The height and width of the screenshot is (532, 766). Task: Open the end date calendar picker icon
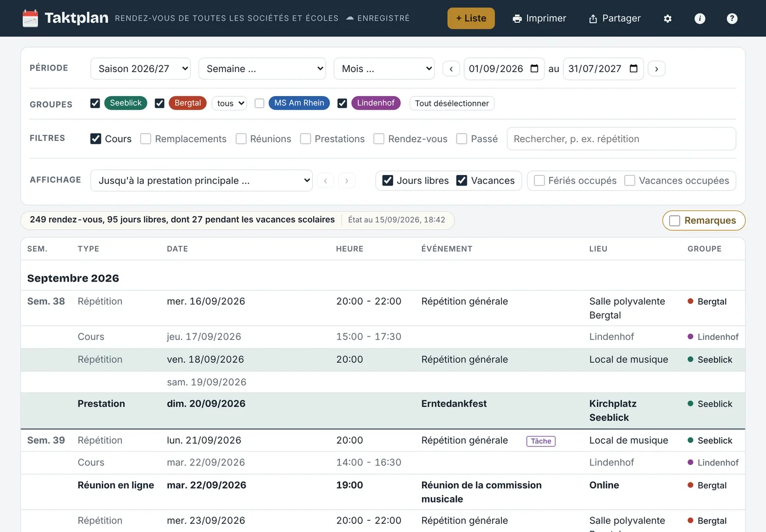point(633,68)
